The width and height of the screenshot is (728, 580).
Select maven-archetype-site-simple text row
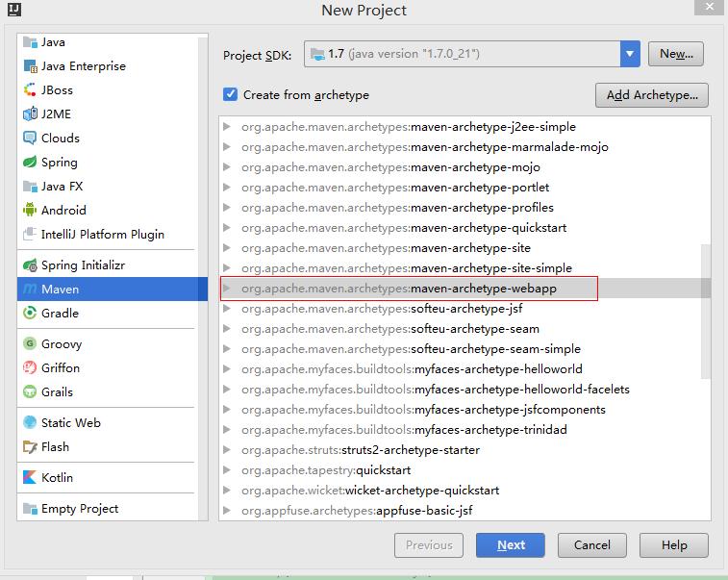pyautogui.click(x=407, y=268)
